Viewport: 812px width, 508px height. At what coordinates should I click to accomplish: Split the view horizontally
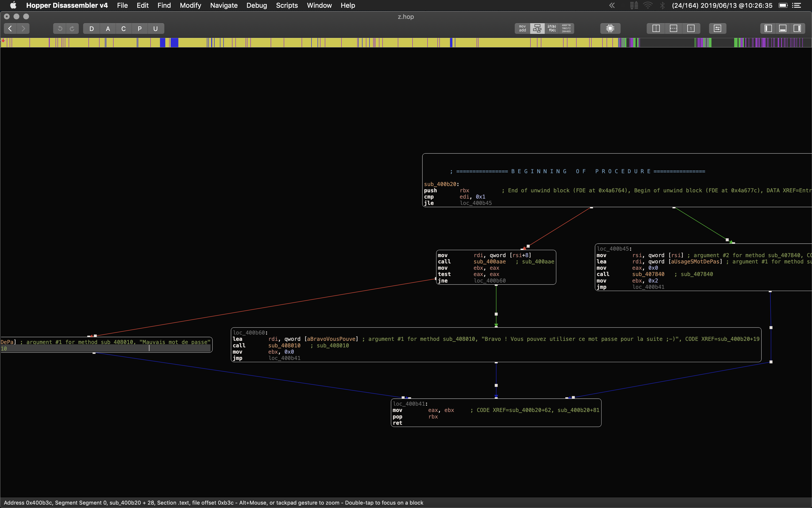tap(674, 29)
